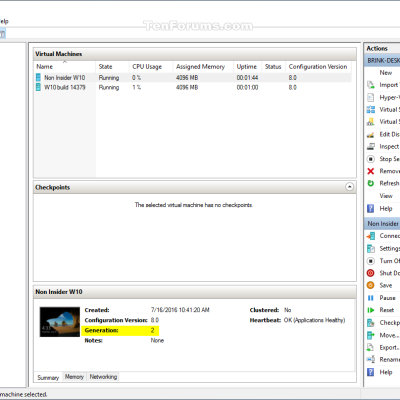Click the Non Insider actions section header

click(x=382, y=224)
